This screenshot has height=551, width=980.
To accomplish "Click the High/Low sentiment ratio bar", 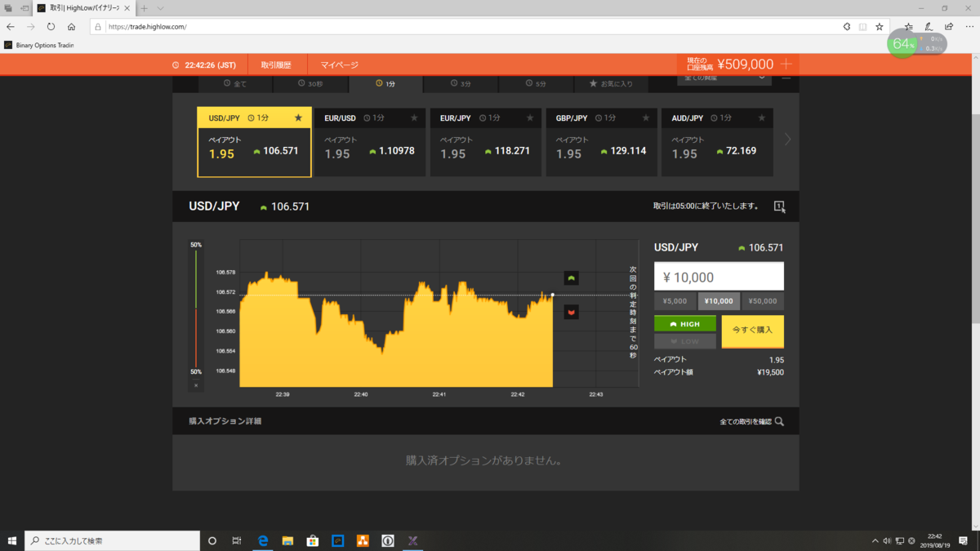I will 195,309.
